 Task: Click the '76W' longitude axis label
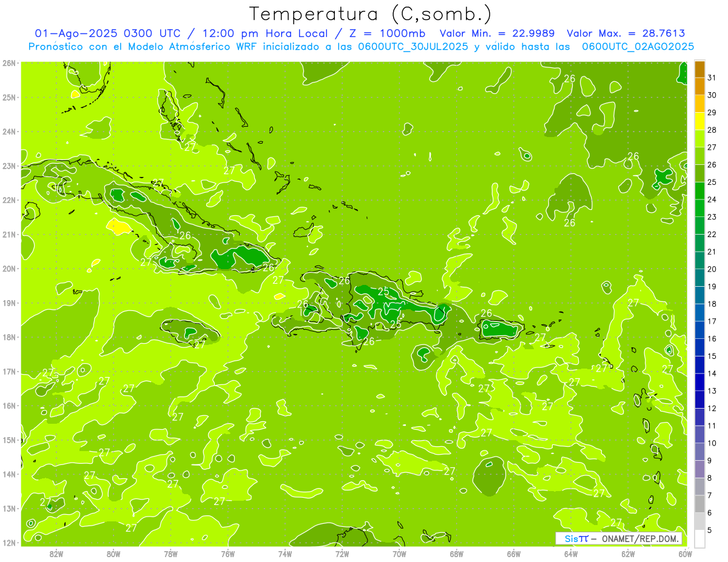click(x=228, y=554)
